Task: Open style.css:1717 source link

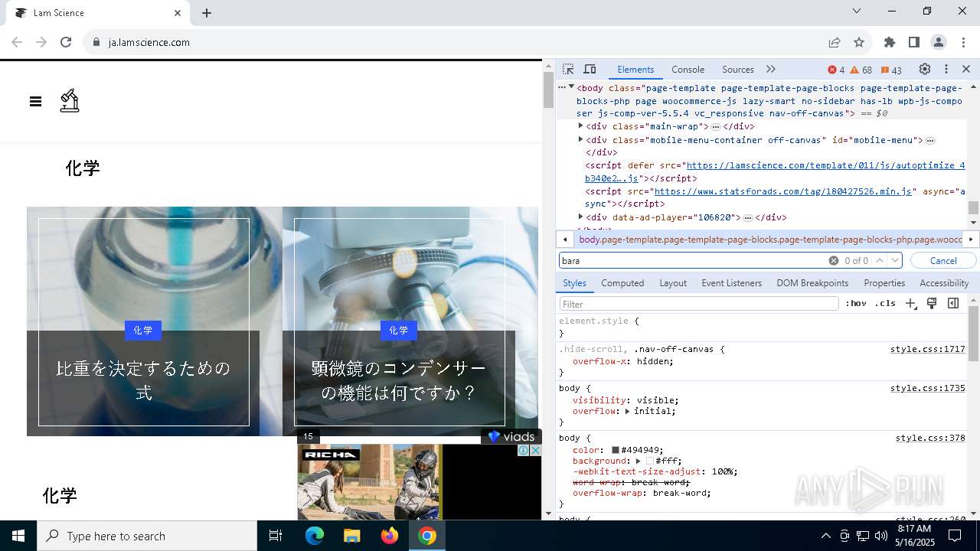Action: pyautogui.click(x=927, y=349)
